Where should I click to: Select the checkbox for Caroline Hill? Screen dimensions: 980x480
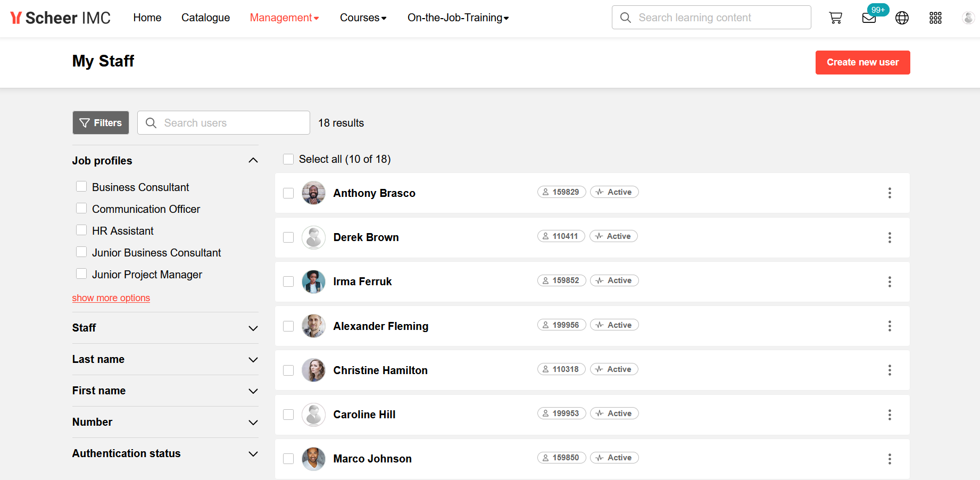click(288, 415)
